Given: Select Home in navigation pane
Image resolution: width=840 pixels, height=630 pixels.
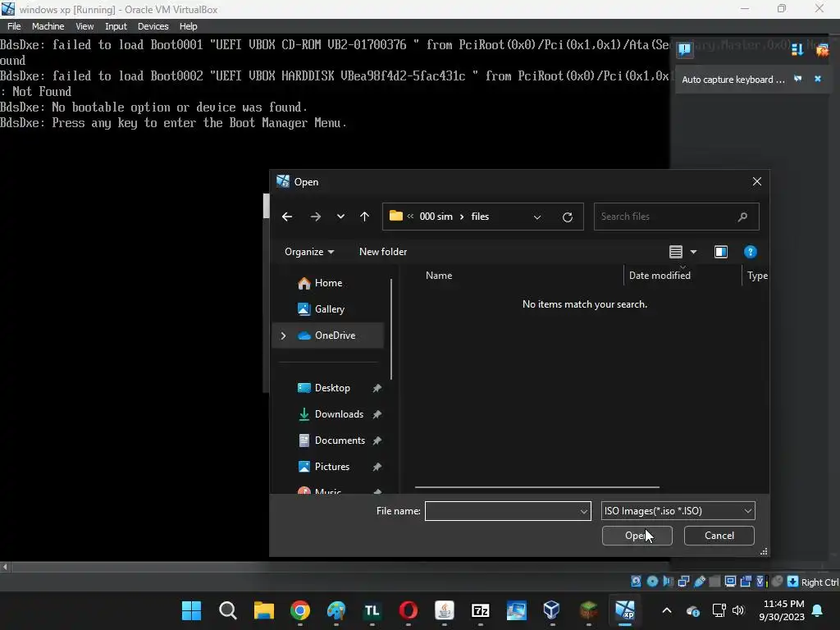Looking at the screenshot, I should pyautogui.click(x=328, y=283).
